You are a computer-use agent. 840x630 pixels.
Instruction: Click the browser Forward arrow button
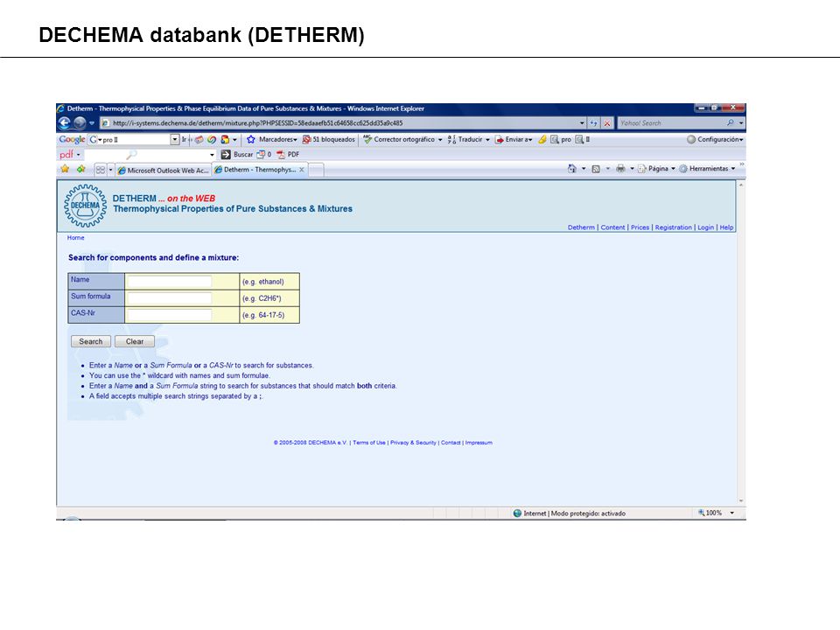(80, 123)
